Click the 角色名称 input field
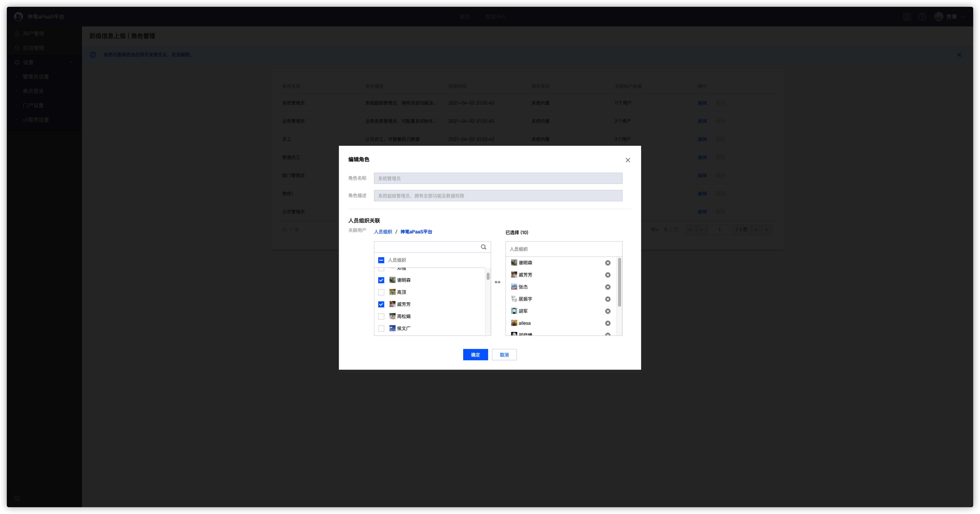 pyautogui.click(x=498, y=178)
